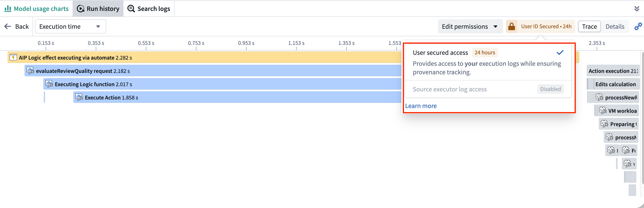Open the Execution time dropdown
Viewport: 644px width, 208px height.
(71, 26)
